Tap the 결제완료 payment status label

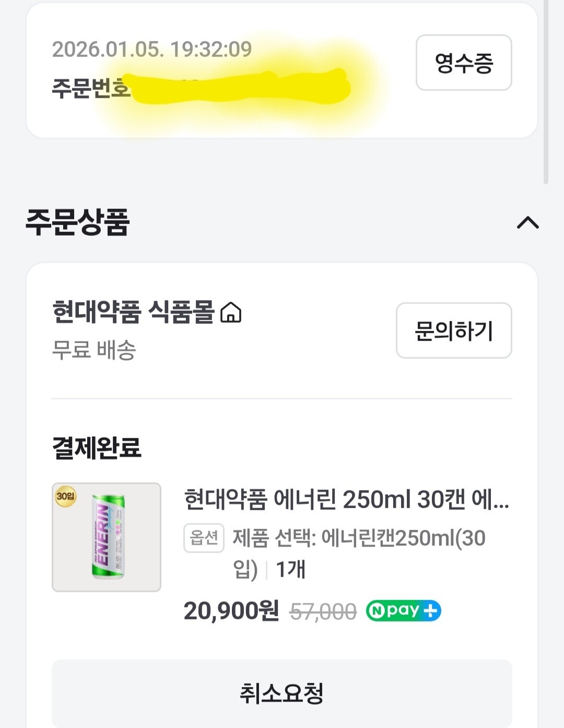97,448
